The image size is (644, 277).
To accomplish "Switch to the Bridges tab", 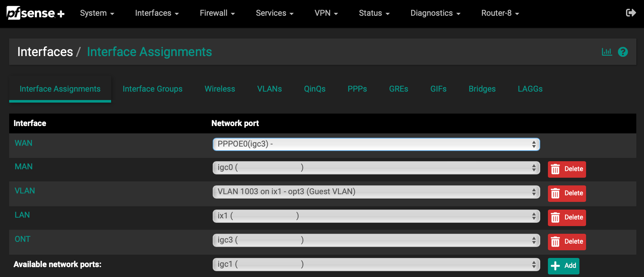I will pos(482,89).
